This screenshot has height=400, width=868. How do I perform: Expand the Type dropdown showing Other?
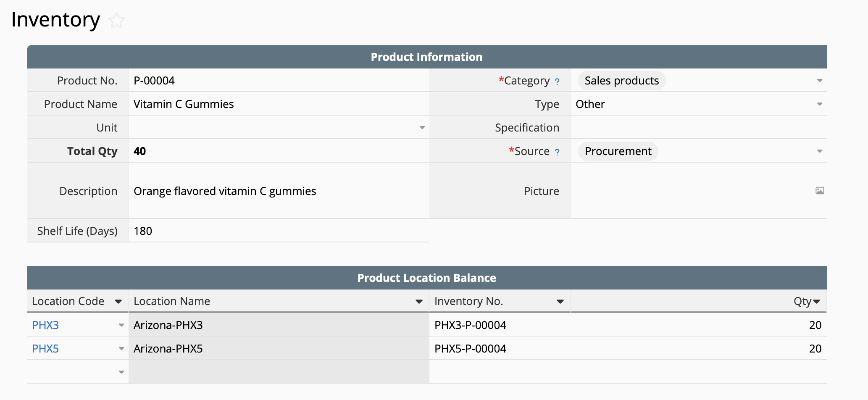click(x=819, y=104)
